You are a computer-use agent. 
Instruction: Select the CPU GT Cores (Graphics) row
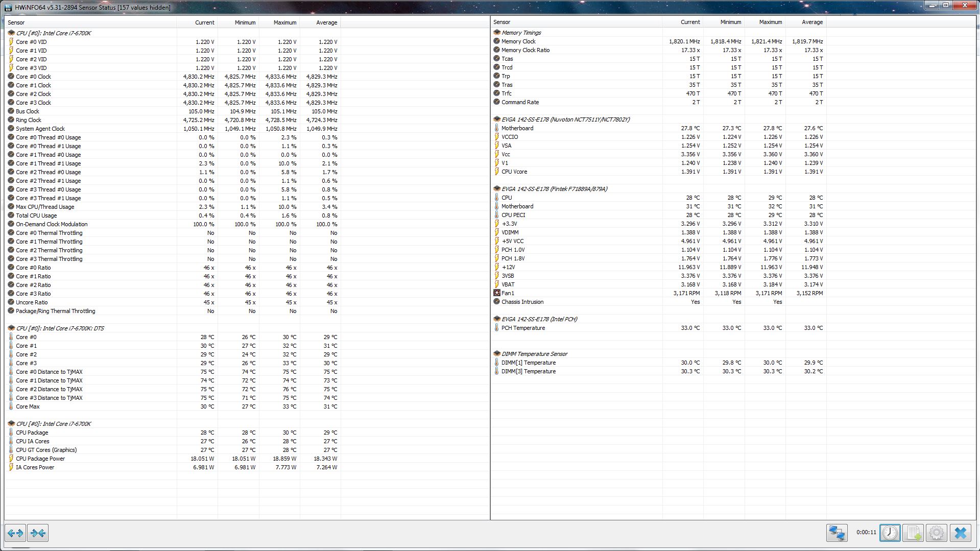click(x=173, y=450)
